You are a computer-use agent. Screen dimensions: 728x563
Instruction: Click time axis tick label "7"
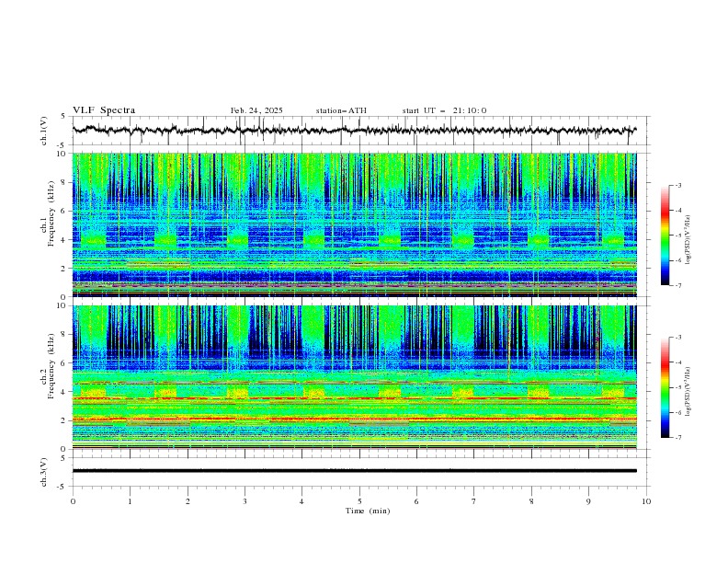click(474, 501)
